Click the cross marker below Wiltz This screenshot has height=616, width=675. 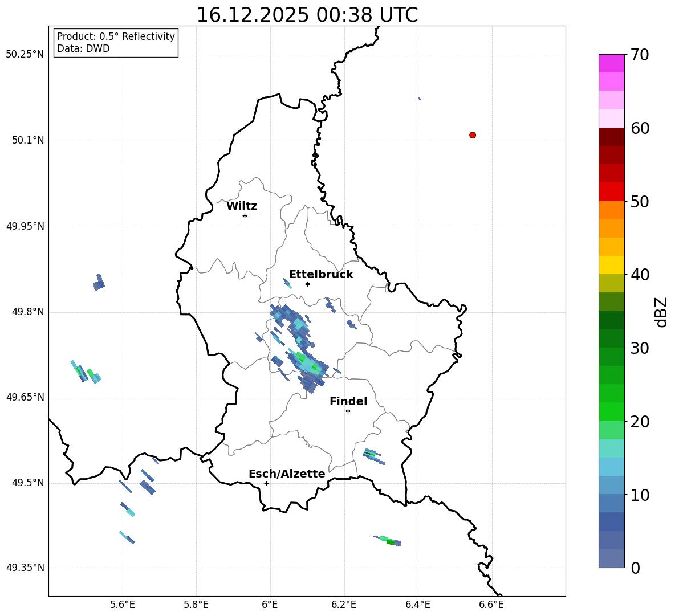pos(245,215)
